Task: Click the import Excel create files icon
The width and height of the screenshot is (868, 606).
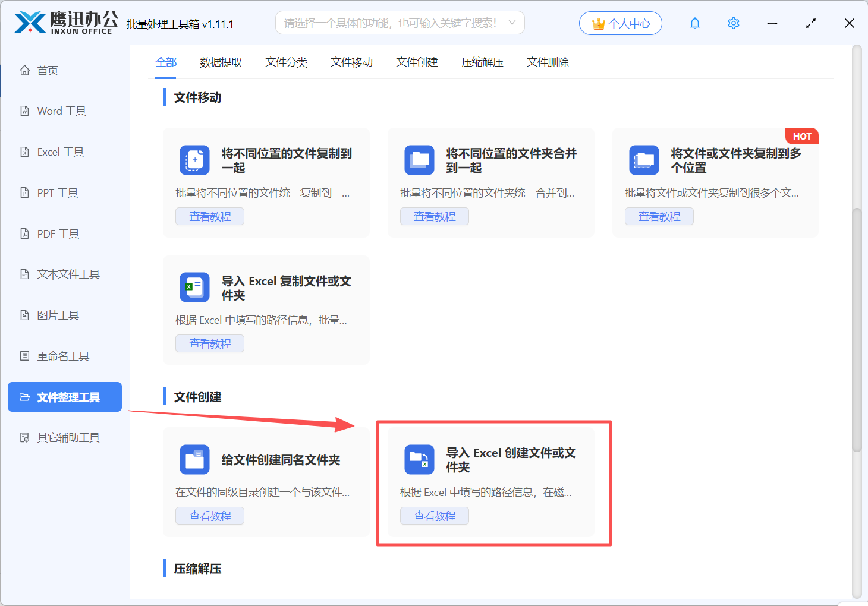Action: pyautogui.click(x=419, y=460)
